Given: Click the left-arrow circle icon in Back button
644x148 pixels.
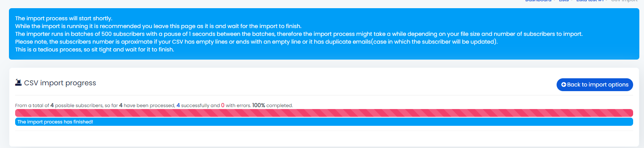Looking at the screenshot, I should coord(564,85).
